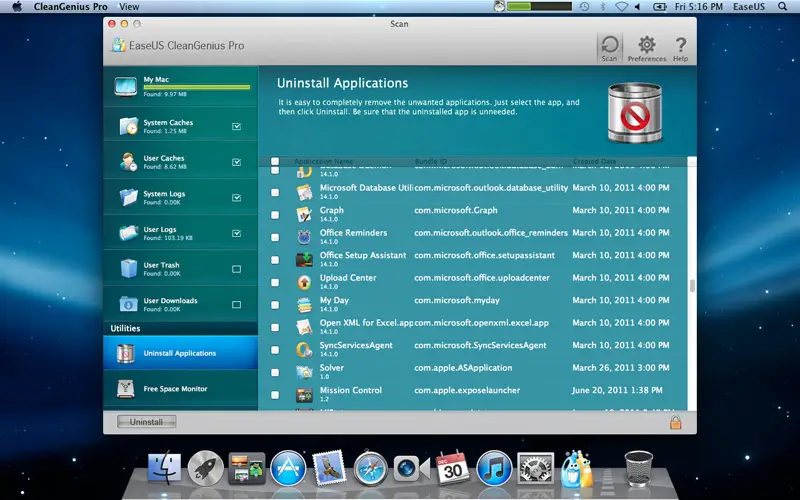800x500 pixels.
Task: Select com.microsoft.myday bundle ID text
Action: coord(457,301)
